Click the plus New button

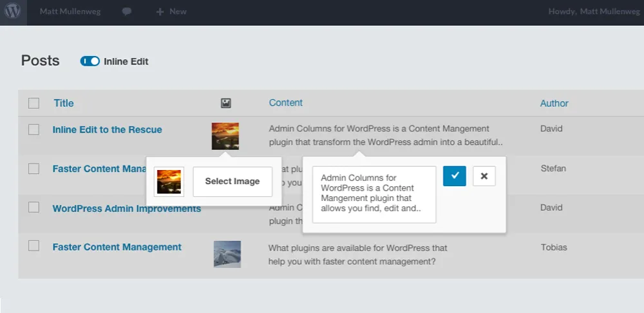coord(172,12)
